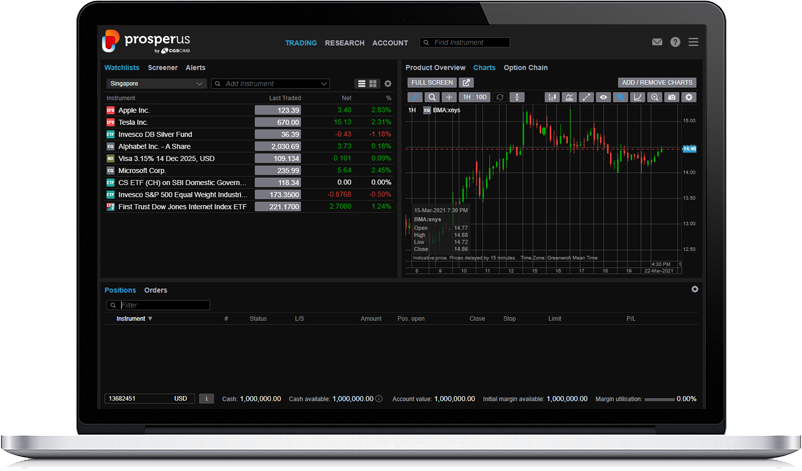The width and height of the screenshot is (802, 471).
Task: Click the ADD / REMOVE CHARTS button
Action: tap(656, 83)
